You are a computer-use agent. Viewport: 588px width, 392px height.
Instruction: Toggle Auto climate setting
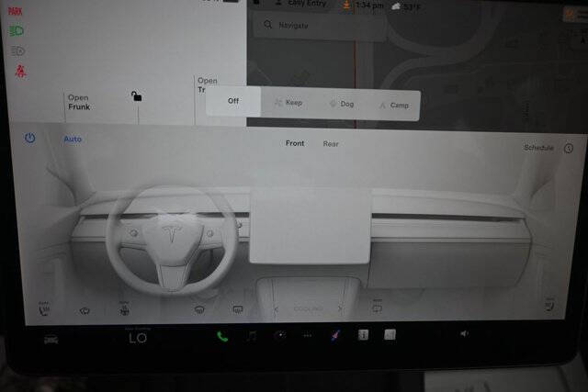coord(73,139)
